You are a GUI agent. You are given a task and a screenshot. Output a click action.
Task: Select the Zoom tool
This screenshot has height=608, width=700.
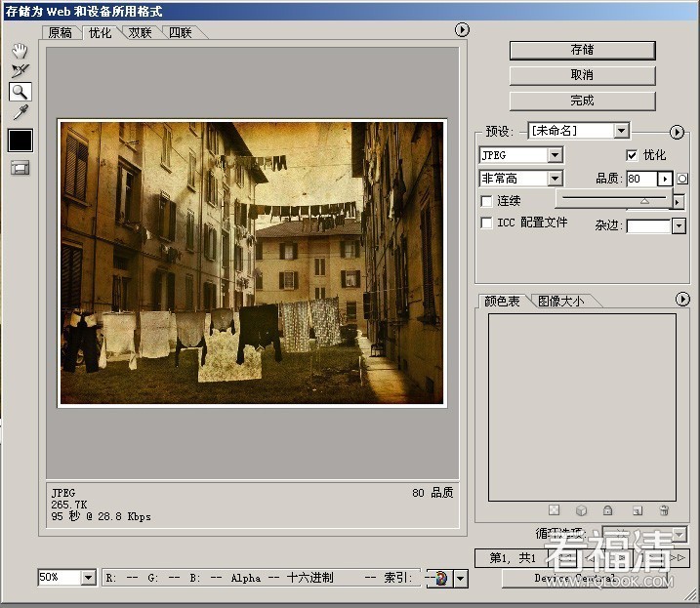21,92
